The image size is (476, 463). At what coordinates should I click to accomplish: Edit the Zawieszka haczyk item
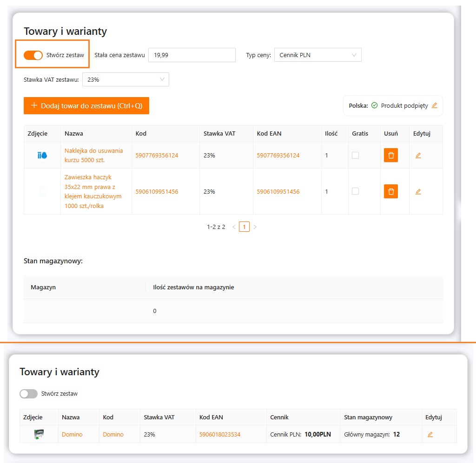click(418, 191)
